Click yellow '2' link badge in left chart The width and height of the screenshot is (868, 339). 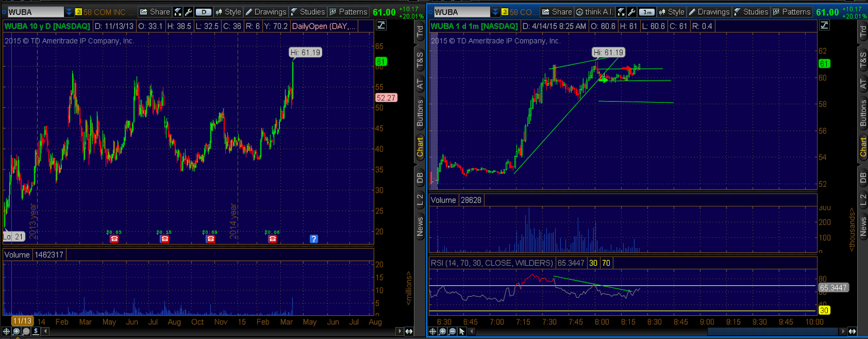point(78,12)
